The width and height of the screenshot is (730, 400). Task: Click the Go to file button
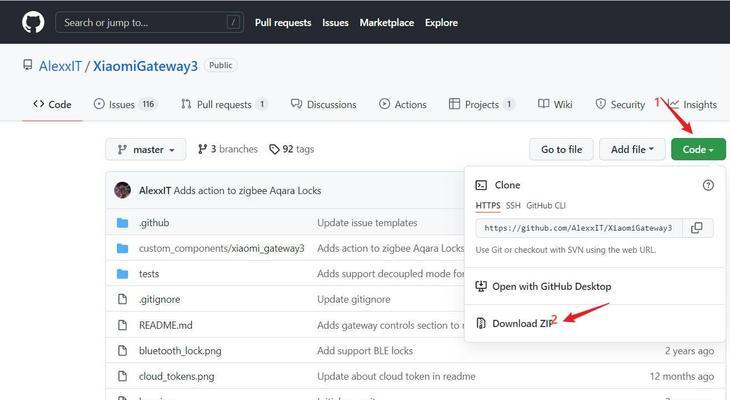click(561, 149)
